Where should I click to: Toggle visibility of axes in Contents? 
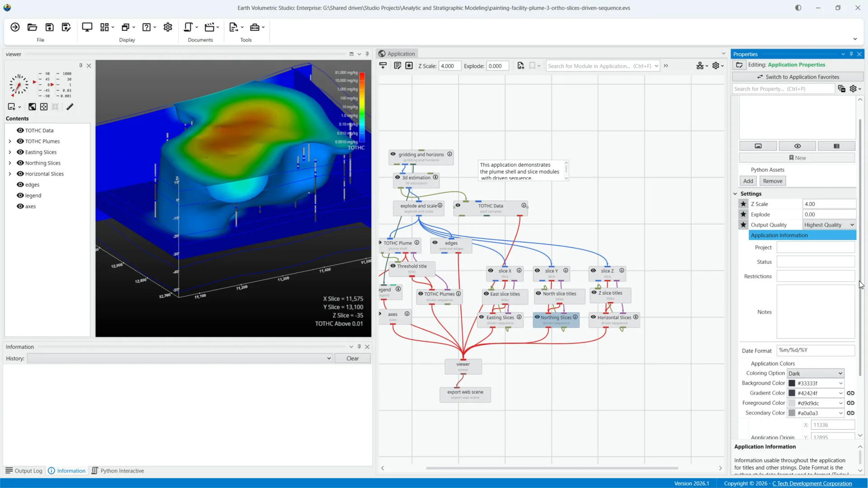[20, 206]
